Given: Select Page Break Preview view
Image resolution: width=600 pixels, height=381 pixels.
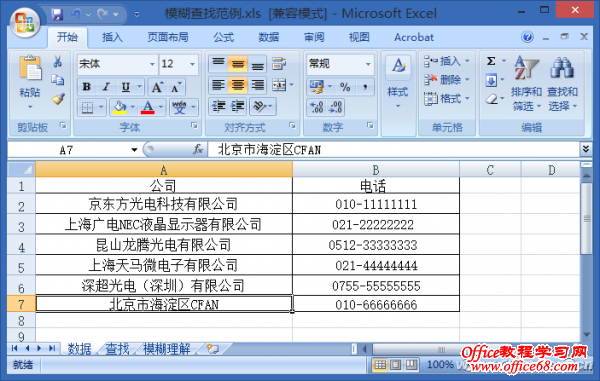Looking at the screenshot, I should 411,365.
